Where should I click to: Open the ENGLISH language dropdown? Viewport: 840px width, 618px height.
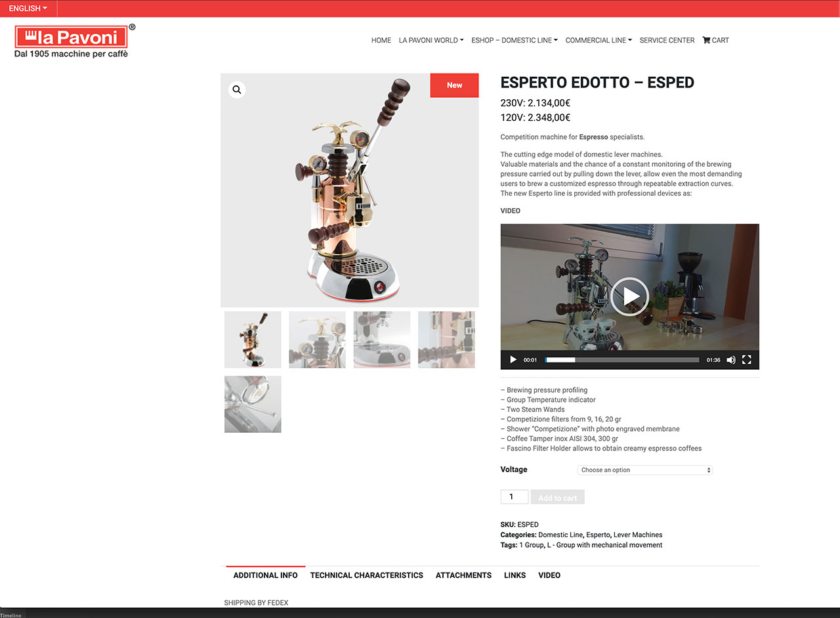coord(28,9)
